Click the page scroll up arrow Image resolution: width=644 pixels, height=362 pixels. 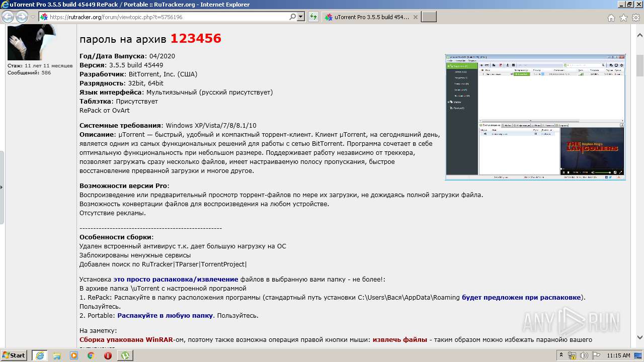tap(639, 35)
